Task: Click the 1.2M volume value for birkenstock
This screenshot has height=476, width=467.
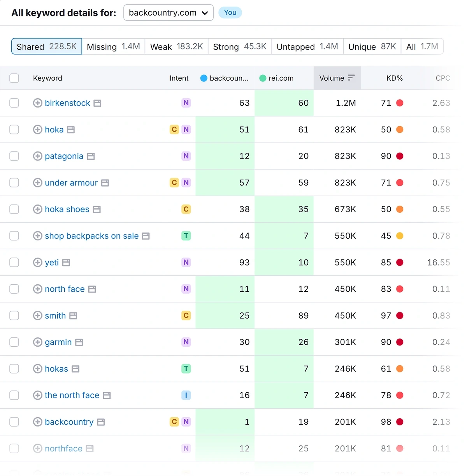Action: click(x=346, y=103)
